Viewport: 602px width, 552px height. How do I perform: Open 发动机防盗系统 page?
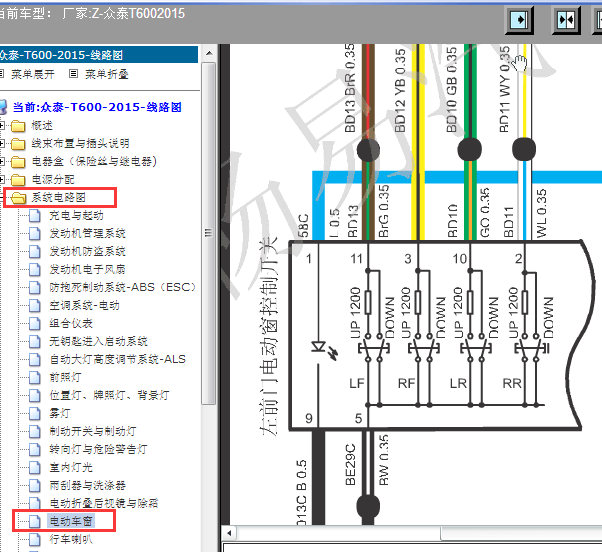point(88,251)
